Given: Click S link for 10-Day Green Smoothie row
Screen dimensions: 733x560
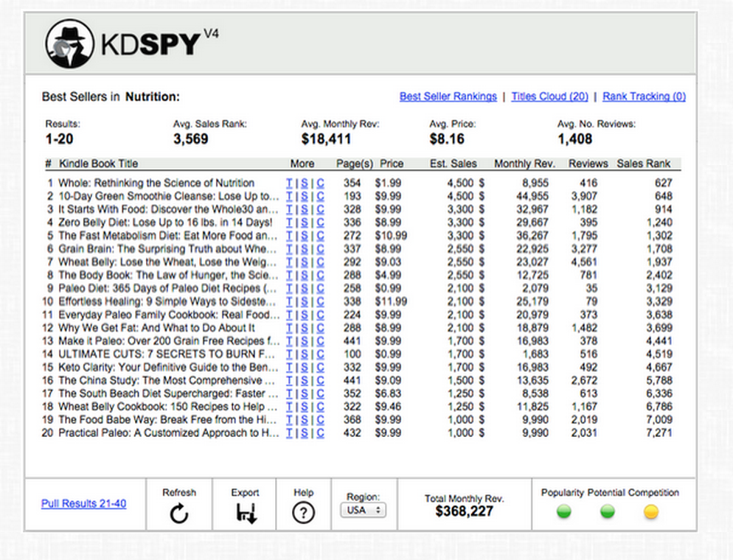Looking at the screenshot, I should point(305,196).
